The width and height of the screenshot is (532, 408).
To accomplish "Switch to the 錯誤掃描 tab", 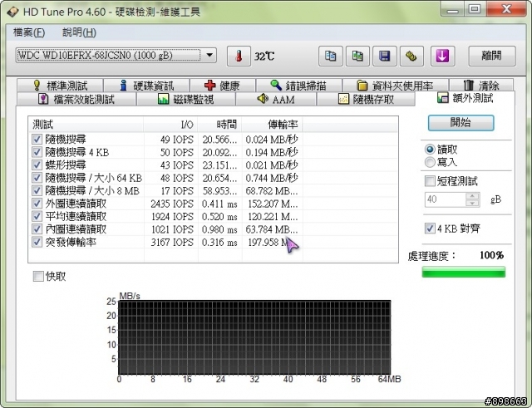I will [299, 85].
